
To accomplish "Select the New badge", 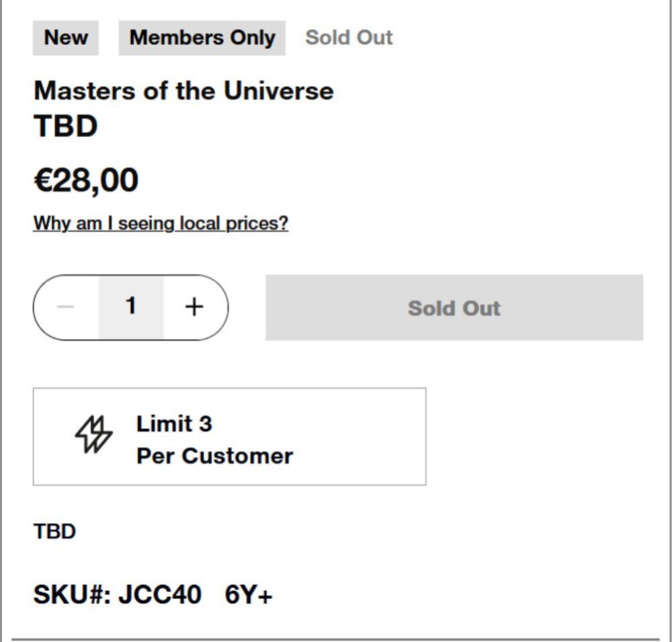I will click(x=66, y=38).
